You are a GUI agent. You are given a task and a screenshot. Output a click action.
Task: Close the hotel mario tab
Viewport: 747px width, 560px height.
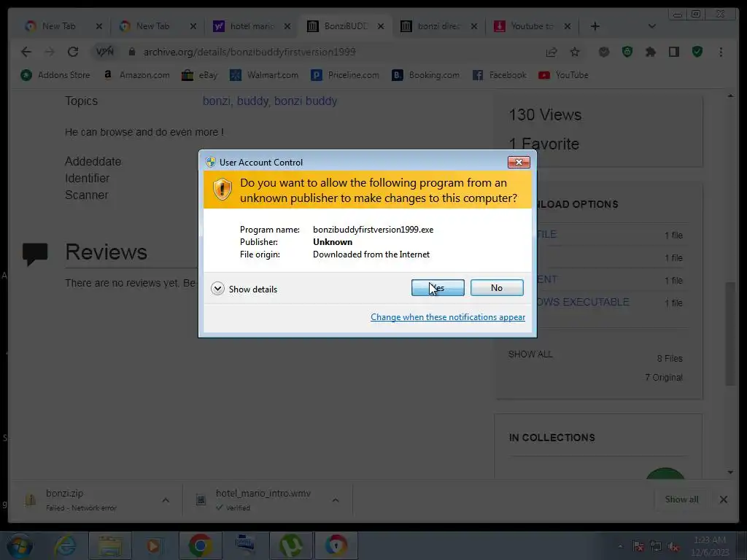coord(287,26)
